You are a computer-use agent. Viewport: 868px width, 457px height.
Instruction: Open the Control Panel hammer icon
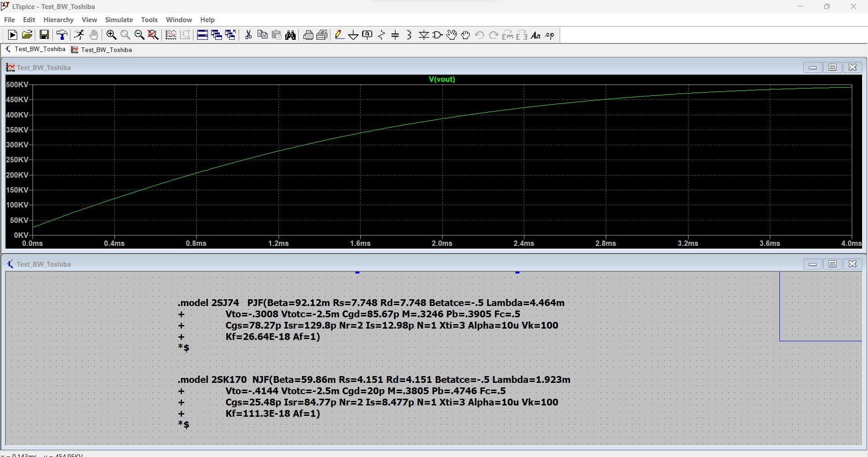click(62, 35)
